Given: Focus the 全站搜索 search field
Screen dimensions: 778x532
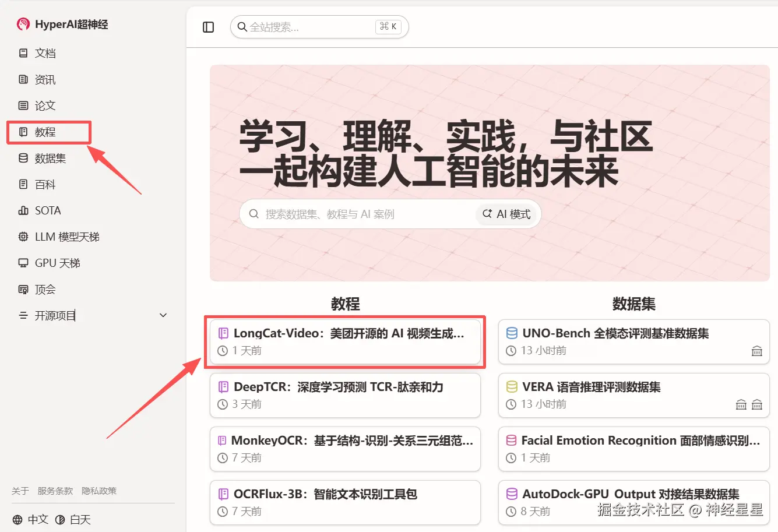Looking at the screenshot, I should [x=319, y=27].
